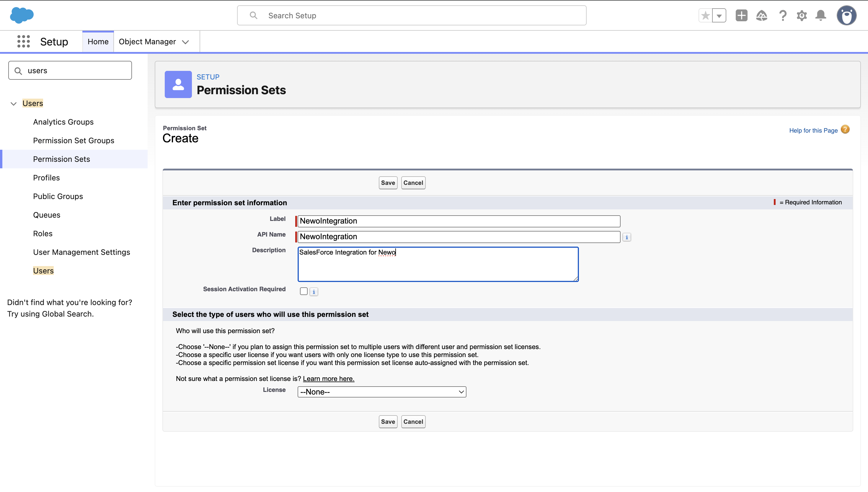Image resolution: width=868 pixels, height=492 pixels.
Task: Click magnifier icon in Quick Find box
Action: click(18, 71)
